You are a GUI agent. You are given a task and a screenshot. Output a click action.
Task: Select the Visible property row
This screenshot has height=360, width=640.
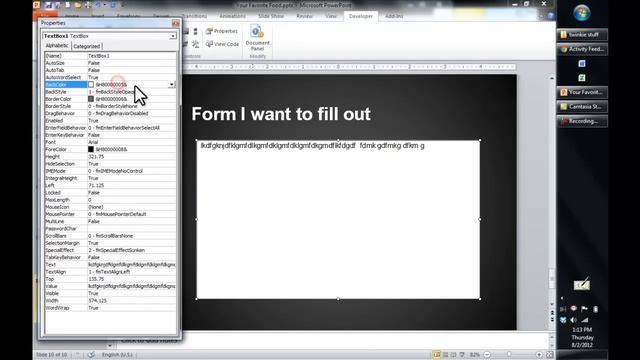[110, 293]
